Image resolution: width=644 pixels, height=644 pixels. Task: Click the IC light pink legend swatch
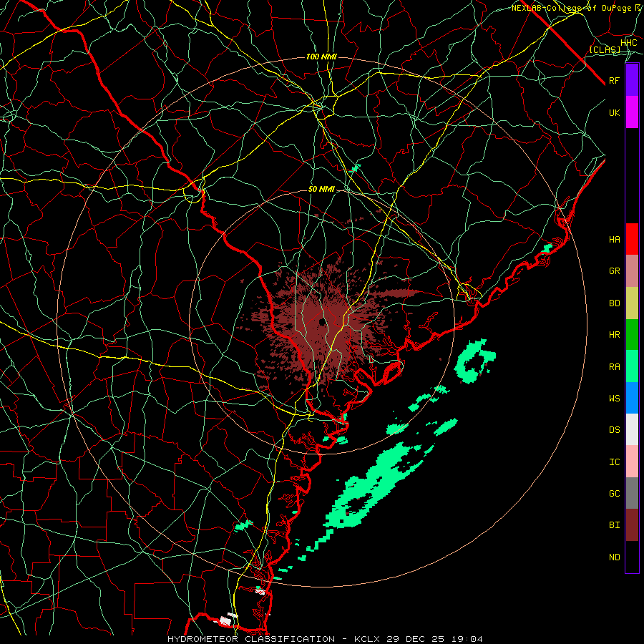(x=632, y=462)
